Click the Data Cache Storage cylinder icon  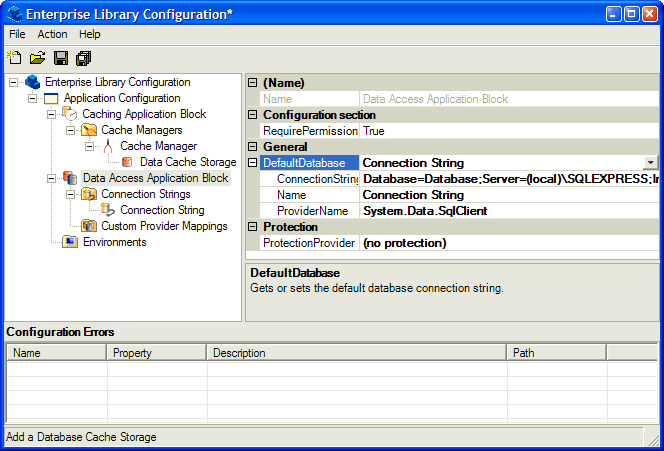[127, 162]
